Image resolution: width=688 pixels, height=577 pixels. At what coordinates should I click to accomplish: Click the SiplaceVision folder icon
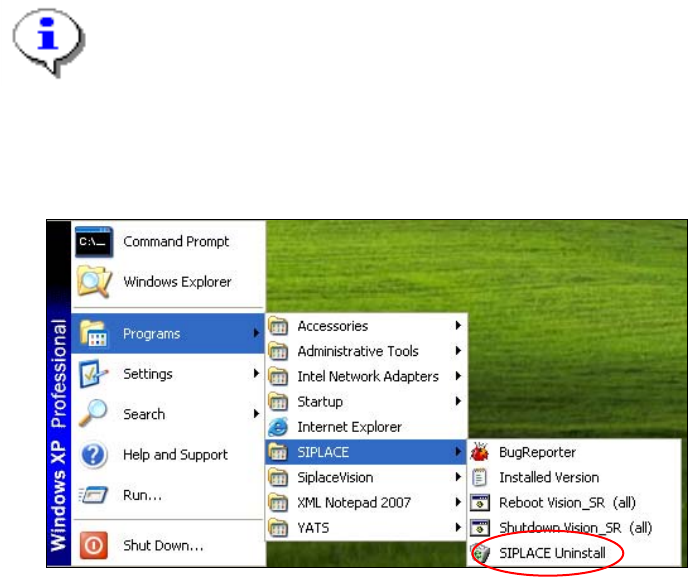(x=278, y=477)
